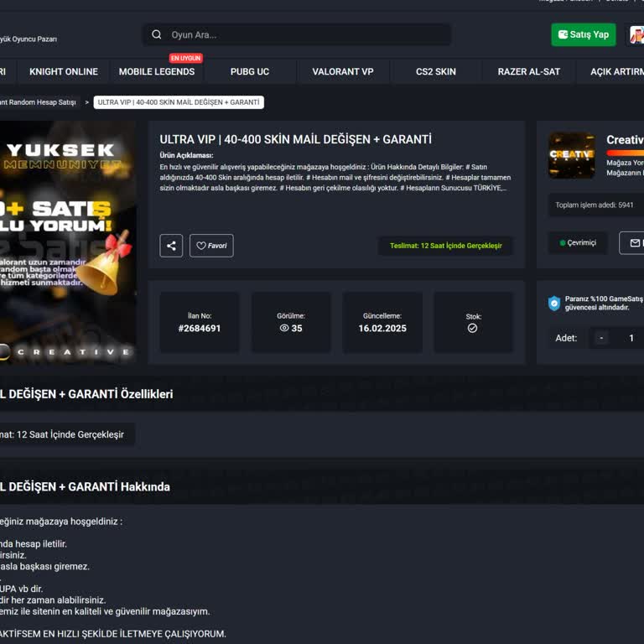Click the share icon button
This screenshot has width=644, height=644.
[171, 246]
